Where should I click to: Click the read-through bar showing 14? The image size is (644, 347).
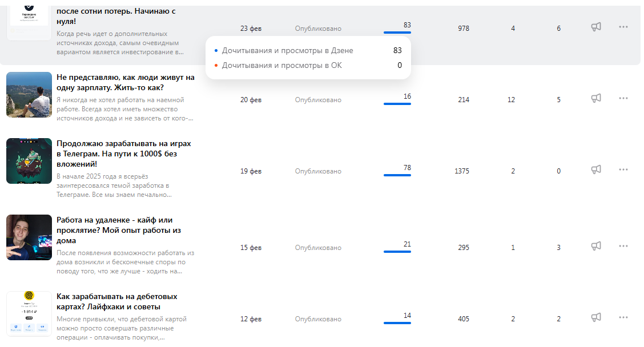[397, 323]
